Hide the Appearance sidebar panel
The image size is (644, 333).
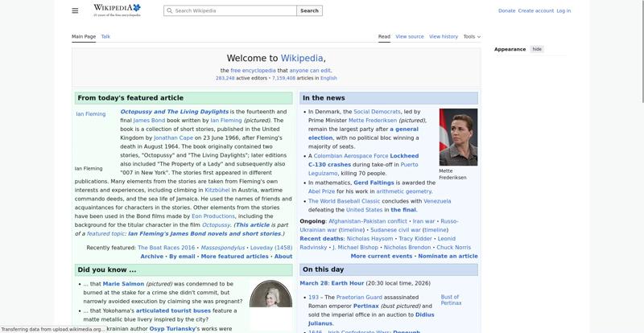tap(537, 49)
